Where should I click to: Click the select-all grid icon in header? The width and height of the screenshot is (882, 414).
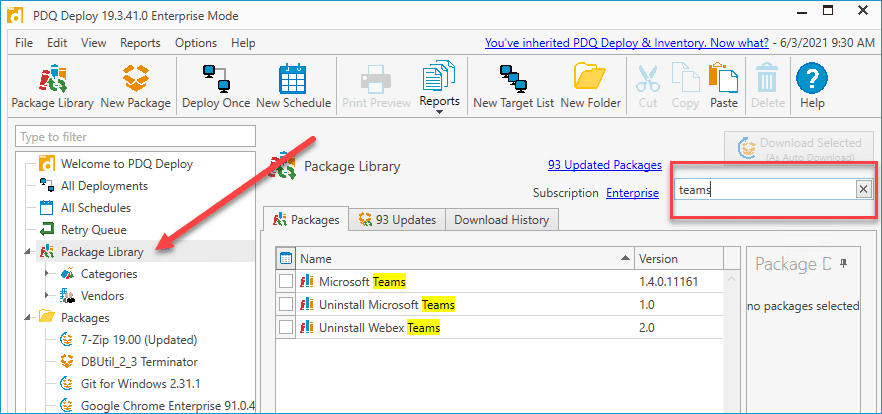[286, 259]
